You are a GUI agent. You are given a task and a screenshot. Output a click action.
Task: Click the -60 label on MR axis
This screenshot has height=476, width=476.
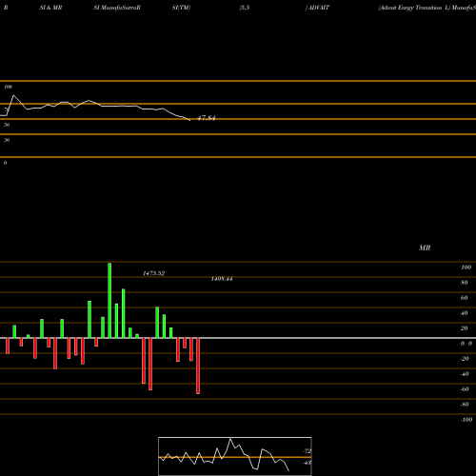click(465, 389)
